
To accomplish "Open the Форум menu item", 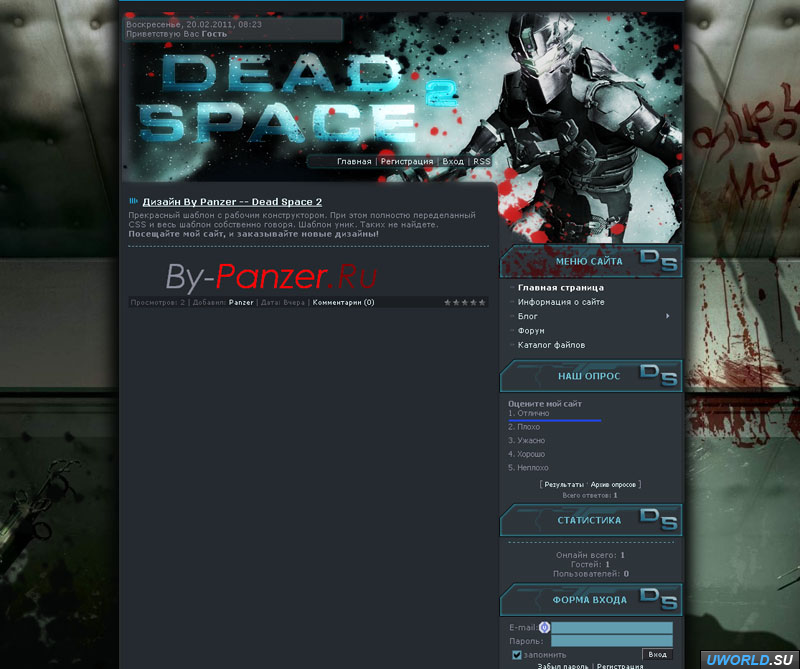I will click(x=531, y=331).
